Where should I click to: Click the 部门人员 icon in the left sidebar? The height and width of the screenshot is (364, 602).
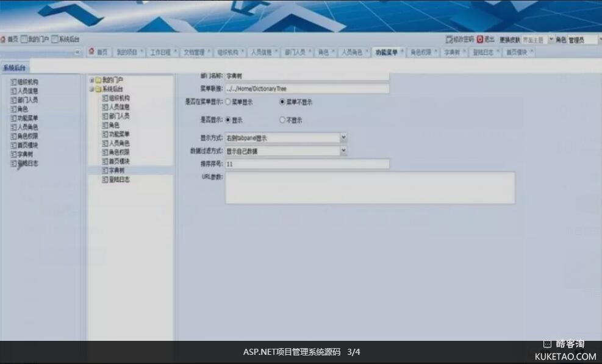tap(13, 100)
